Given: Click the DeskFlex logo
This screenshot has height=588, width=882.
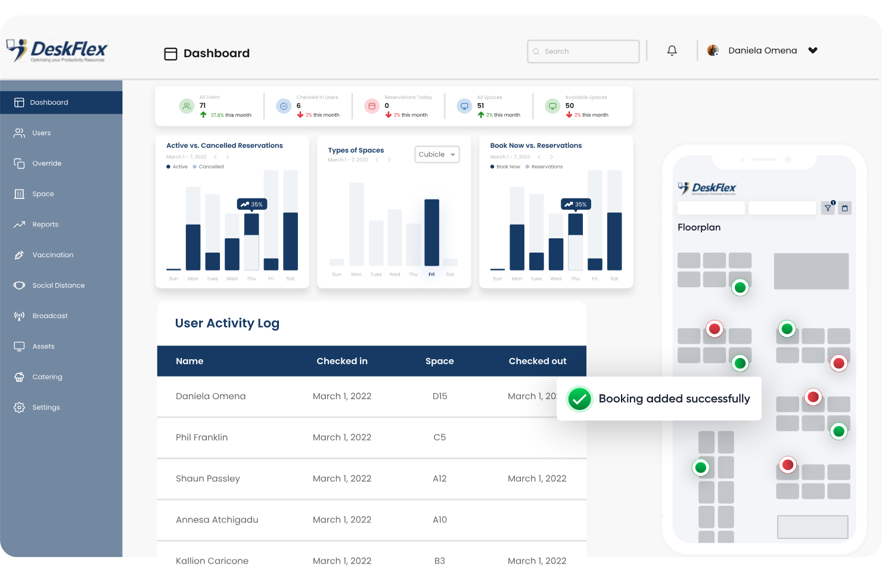Looking at the screenshot, I should click(x=57, y=51).
